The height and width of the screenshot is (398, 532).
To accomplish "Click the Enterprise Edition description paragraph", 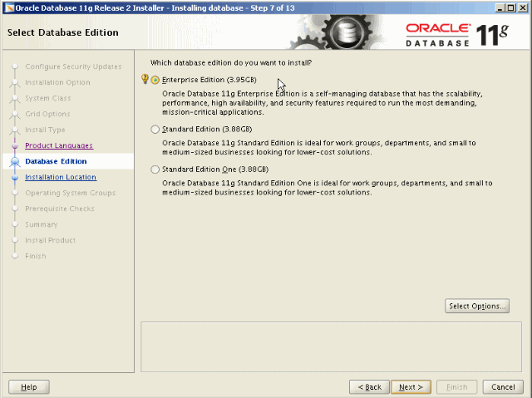I will click(323, 103).
